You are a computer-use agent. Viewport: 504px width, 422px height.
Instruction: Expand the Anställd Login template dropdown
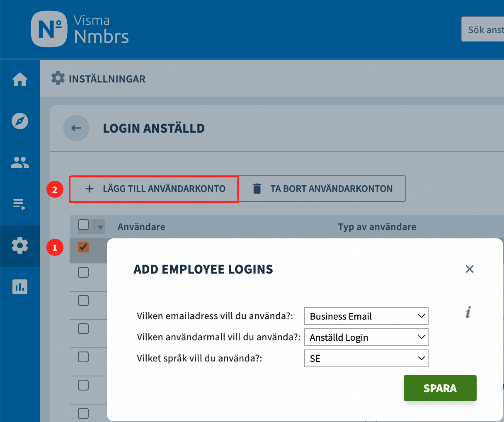coord(366,337)
